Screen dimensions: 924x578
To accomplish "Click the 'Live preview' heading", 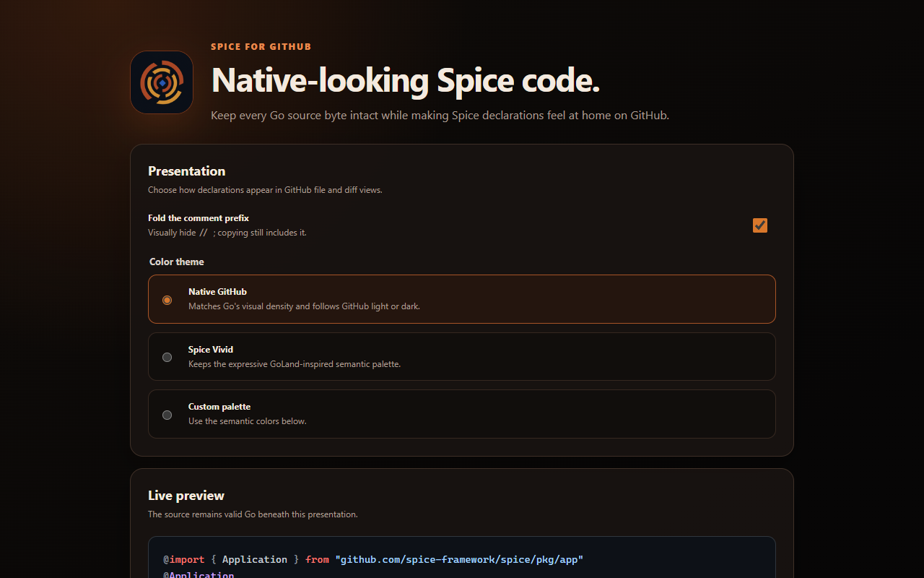I will [186, 496].
